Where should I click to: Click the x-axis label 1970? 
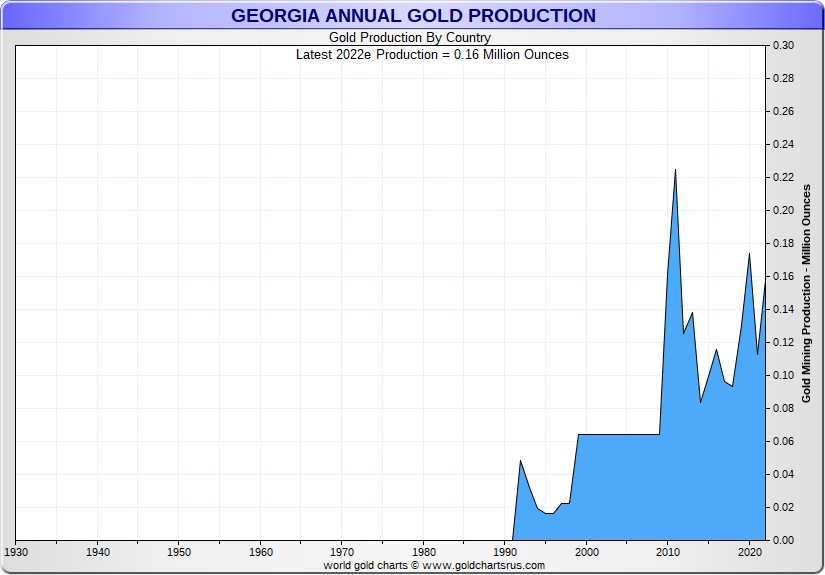tap(342, 552)
